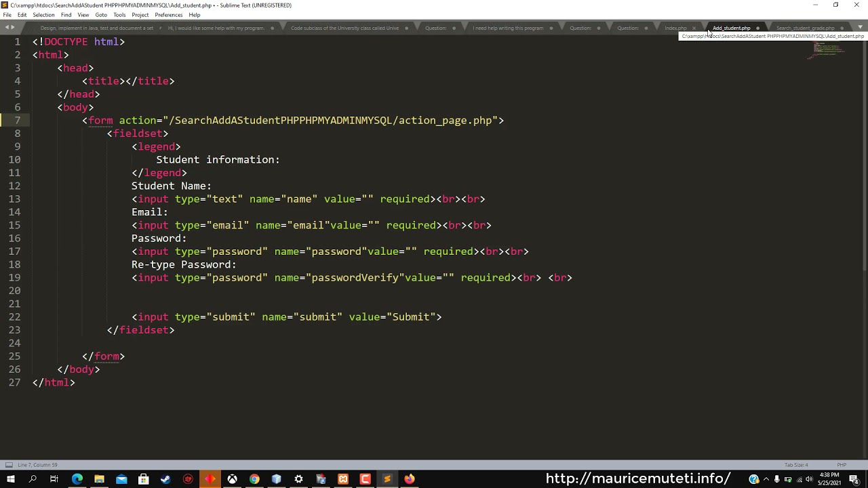
Task: Switch to 'I need help writing this program' tab
Action: pos(508,28)
